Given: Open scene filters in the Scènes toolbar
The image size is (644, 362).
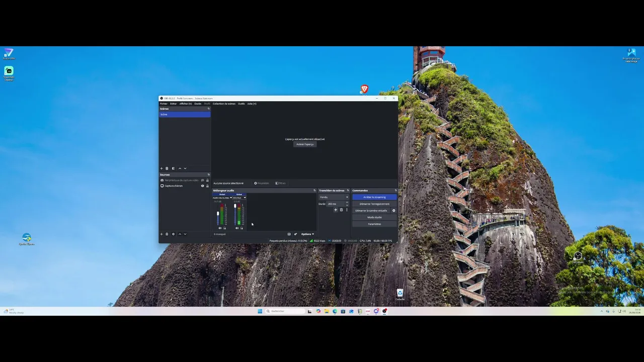Looking at the screenshot, I should pyautogui.click(x=173, y=168).
